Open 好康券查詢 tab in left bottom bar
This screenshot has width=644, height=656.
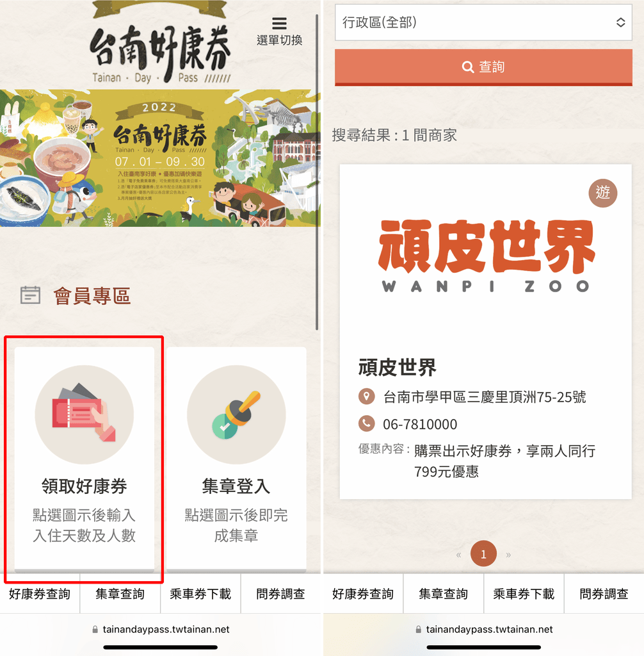(x=40, y=594)
